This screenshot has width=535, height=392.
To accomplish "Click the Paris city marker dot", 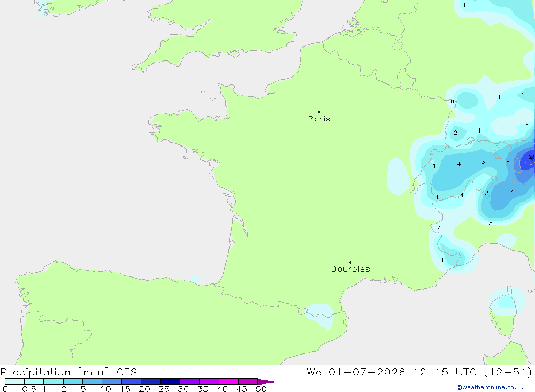I will tap(319, 112).
